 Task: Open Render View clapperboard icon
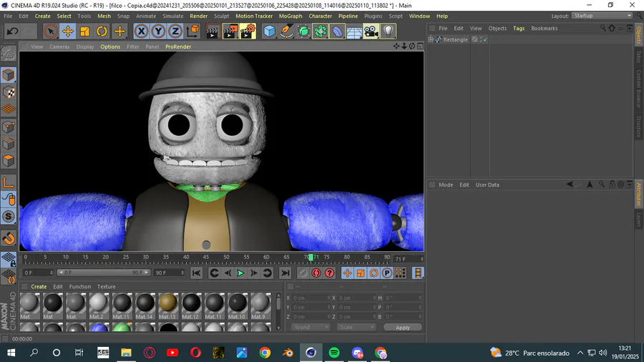(x=213, y=31)
